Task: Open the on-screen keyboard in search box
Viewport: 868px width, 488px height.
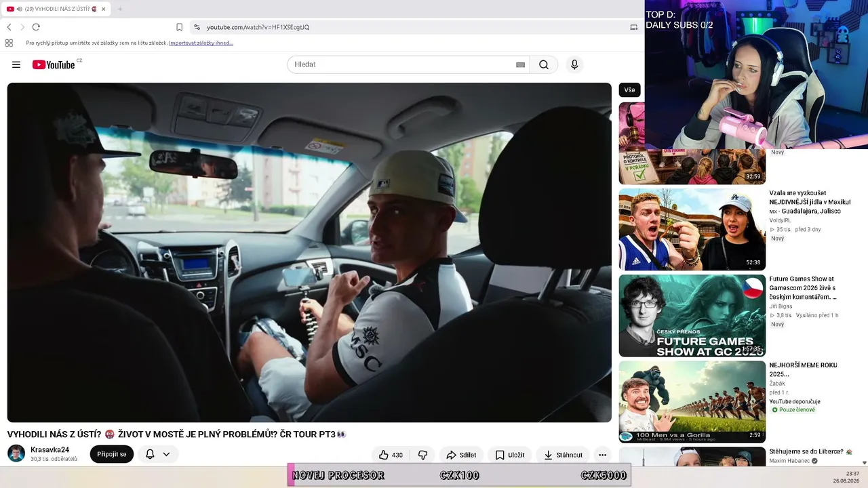Action: tap(520, 65)
